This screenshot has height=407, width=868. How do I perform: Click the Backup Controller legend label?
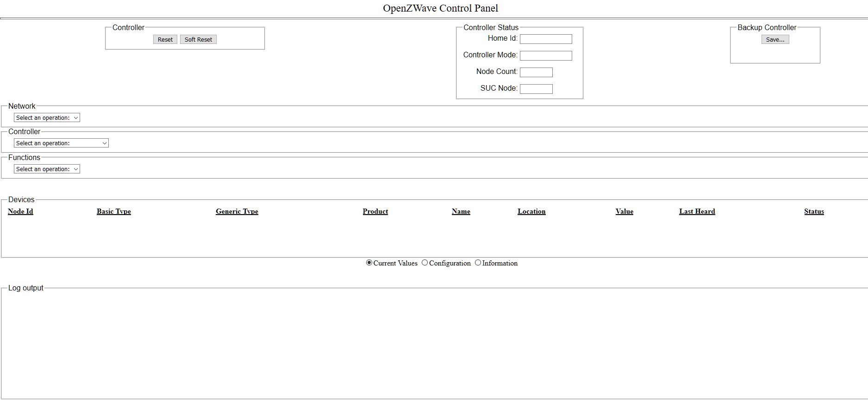(x=767, y=27)
